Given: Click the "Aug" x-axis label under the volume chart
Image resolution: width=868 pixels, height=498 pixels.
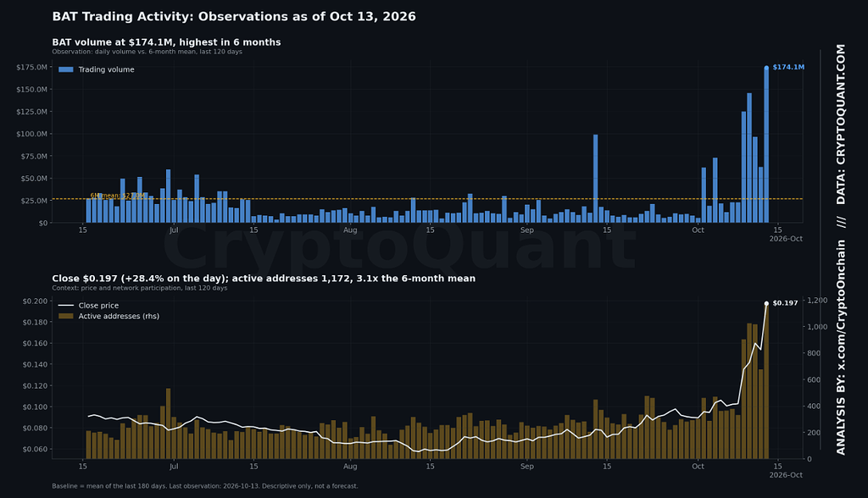Looking at the screenshot, I should (x=350, y=230).
